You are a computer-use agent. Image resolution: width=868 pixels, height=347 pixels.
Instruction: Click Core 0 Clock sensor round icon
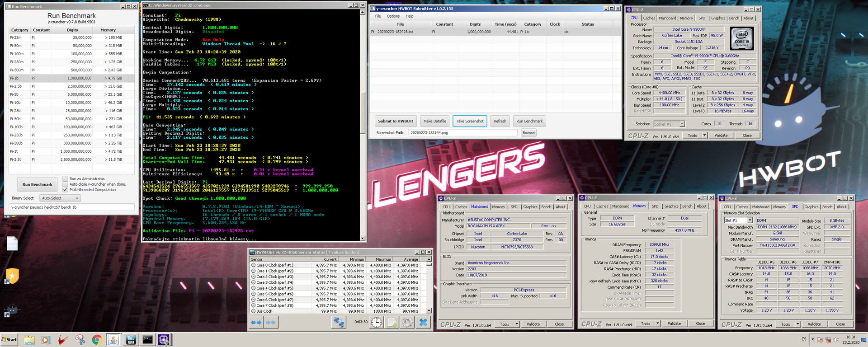(x=254, y=265)
